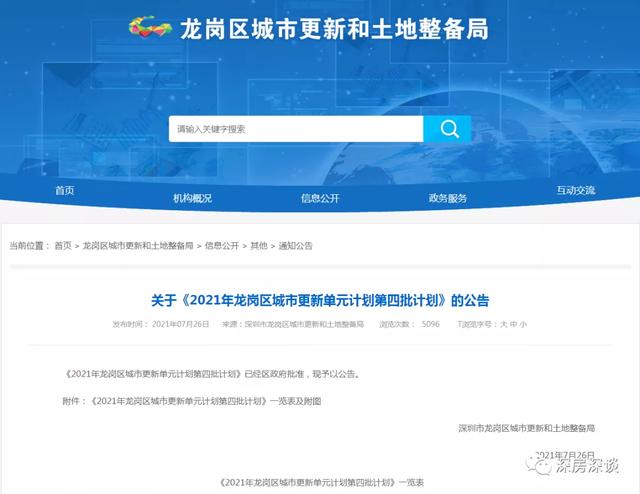Set font size to 小 (small)

click(523, 325)
